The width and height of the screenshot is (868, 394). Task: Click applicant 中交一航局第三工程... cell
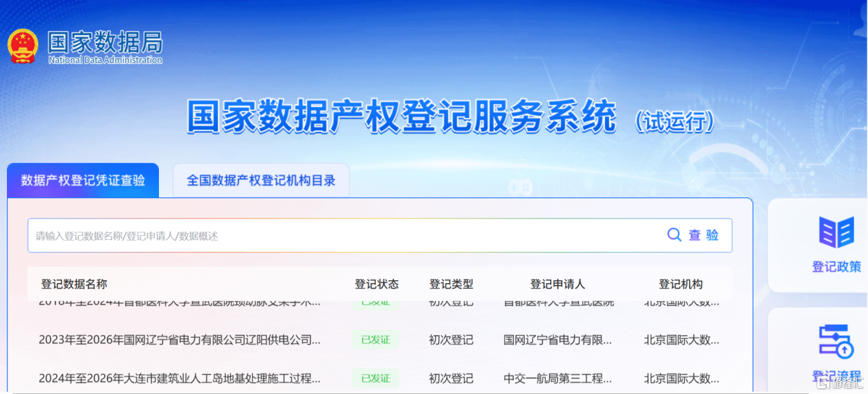558,378
